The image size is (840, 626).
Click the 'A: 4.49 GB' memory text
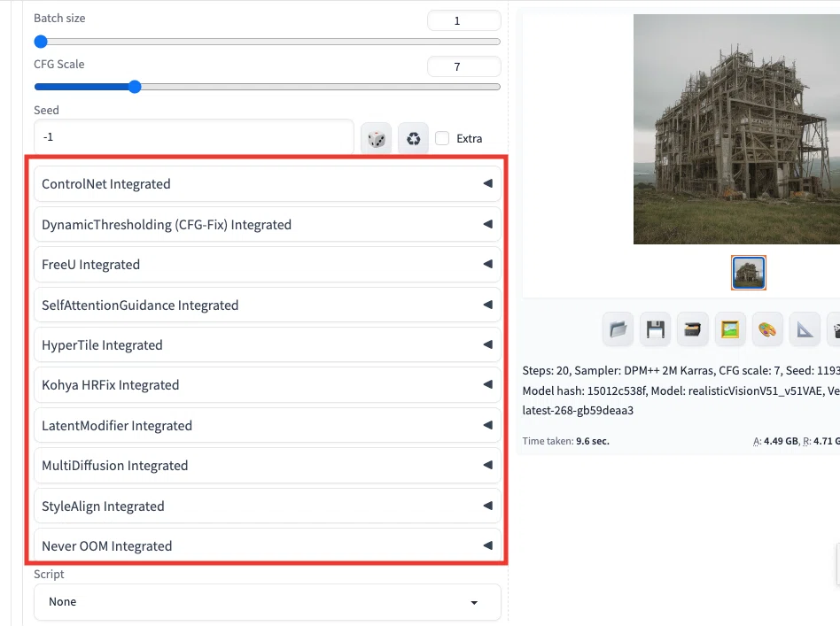point(775,441)
